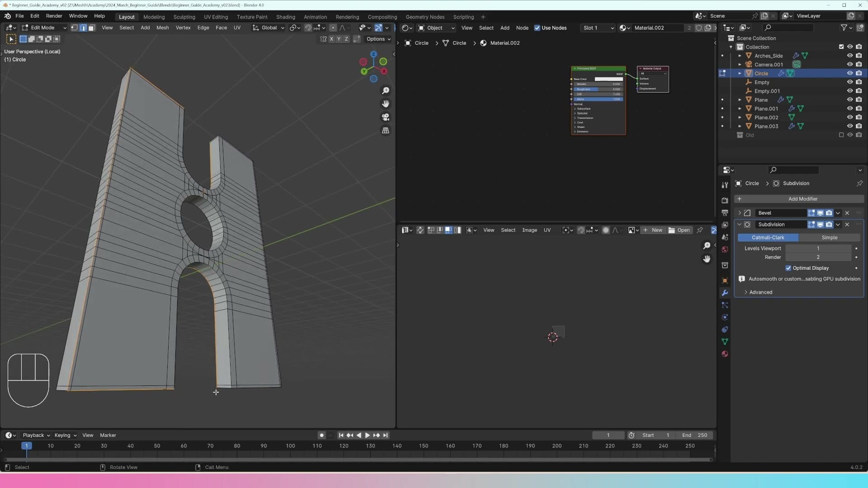Disable Plane.003 in renders

(859, 127)
